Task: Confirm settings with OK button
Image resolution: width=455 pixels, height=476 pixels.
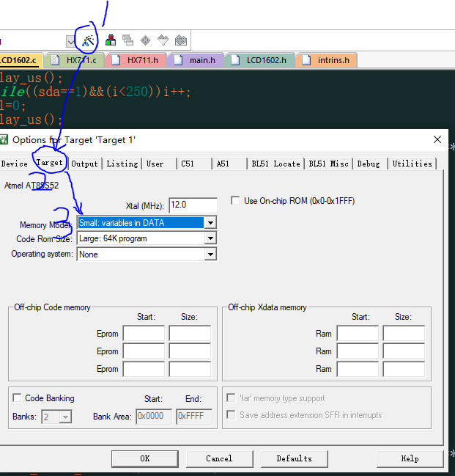Action: click(144, 458)
